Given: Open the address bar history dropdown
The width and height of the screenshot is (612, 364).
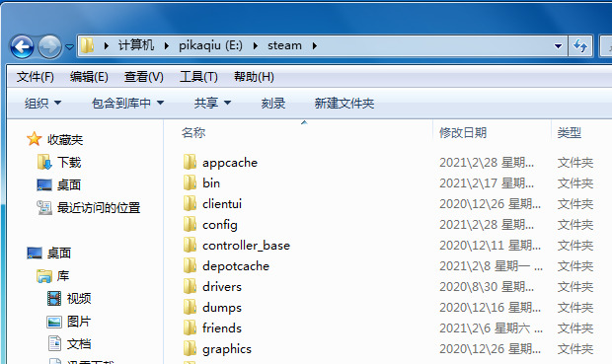Looking at the screenshot, I should pos(558,46).
